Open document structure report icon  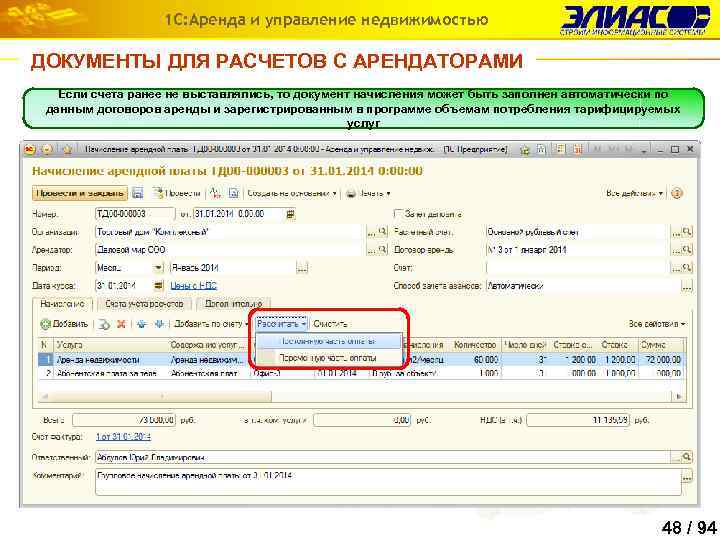click(x=234, y=193)
